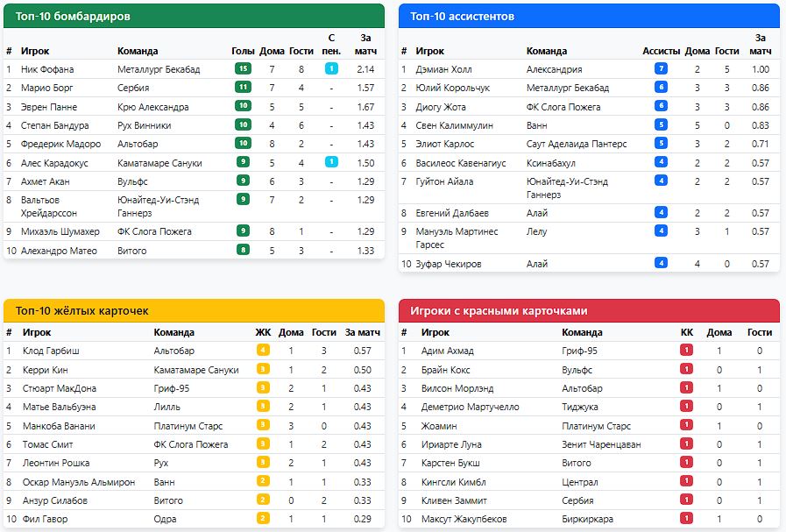Click the green 11 goals badge for Марио Борг
The width and height of the screenshot is (786, 532).
pos(243,88)
